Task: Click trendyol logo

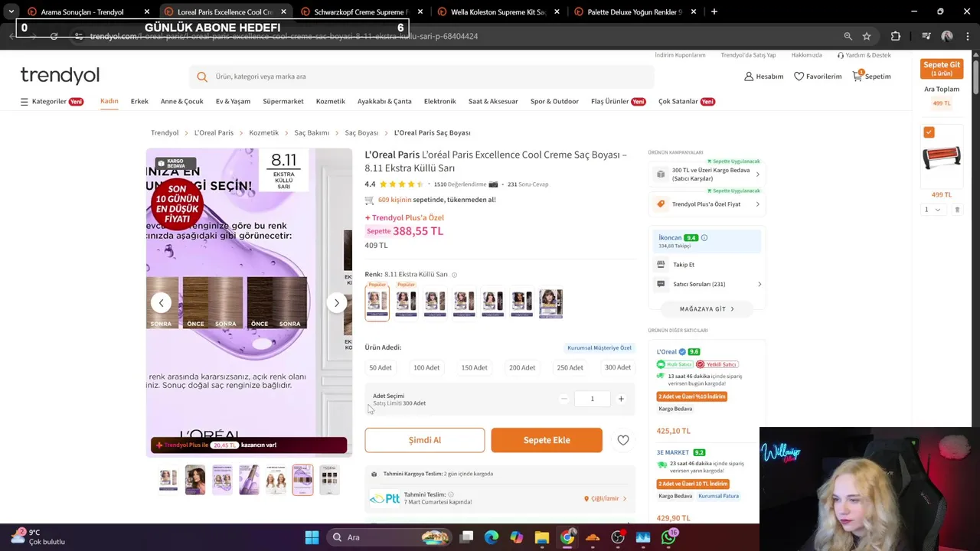Action: coord(60,75)
